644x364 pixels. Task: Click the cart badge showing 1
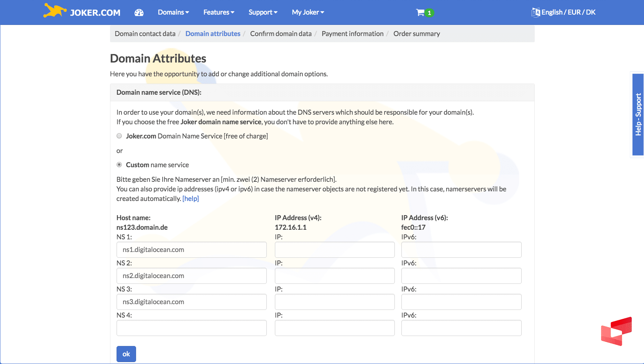[429, 13]
